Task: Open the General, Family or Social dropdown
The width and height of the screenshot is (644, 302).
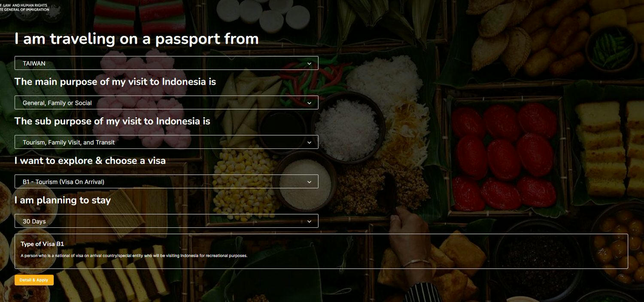Action: pyautogui.click(x=167, y=103)
